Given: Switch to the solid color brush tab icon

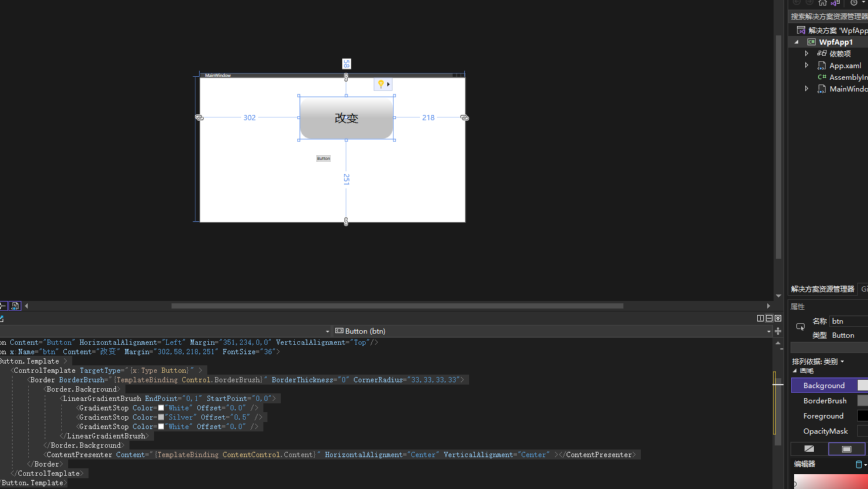Looking at the screenshot, I should click(846, 449).
